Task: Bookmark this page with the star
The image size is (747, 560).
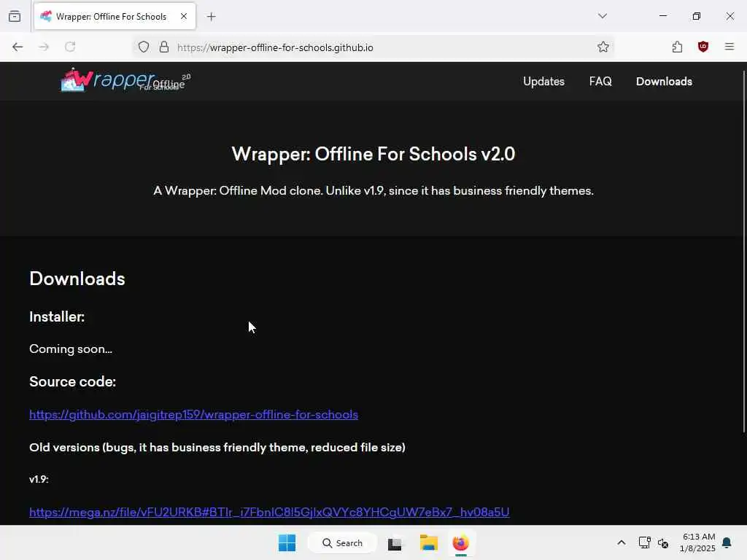Action: click(x=603, y=47)
